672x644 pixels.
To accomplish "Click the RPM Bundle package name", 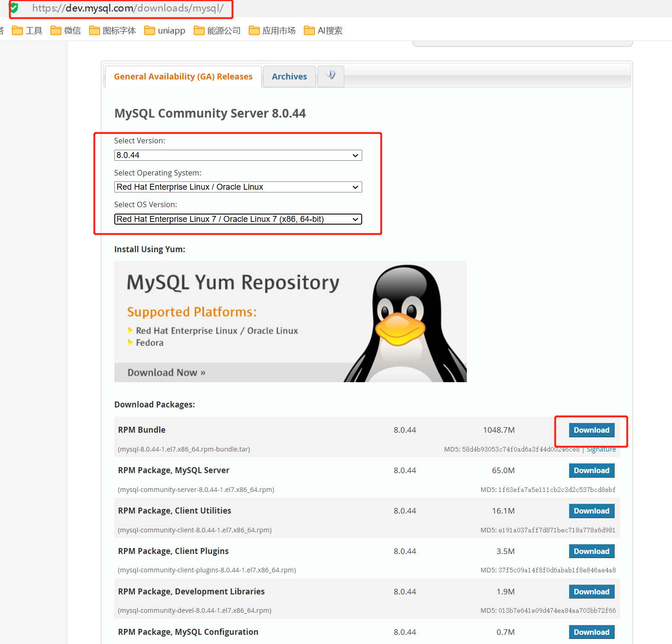I will pos(142,430).
